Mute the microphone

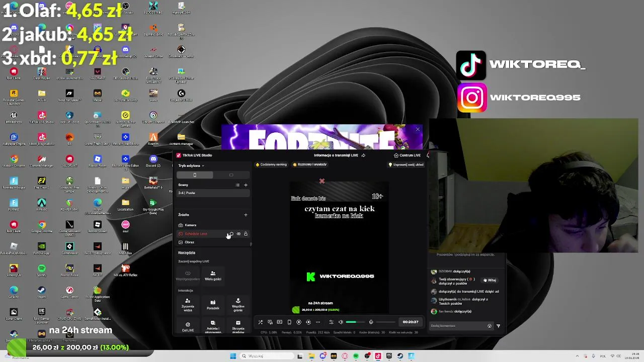click(371, 322)
